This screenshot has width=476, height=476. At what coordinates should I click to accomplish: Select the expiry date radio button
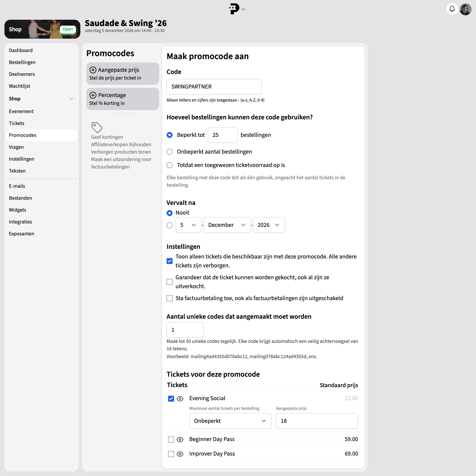click(x=170, y=225)
